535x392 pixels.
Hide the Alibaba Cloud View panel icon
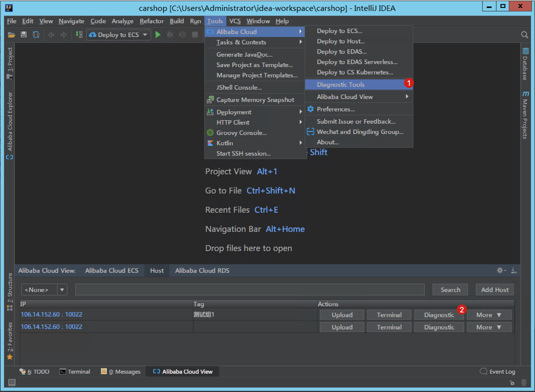click(514, 270)
